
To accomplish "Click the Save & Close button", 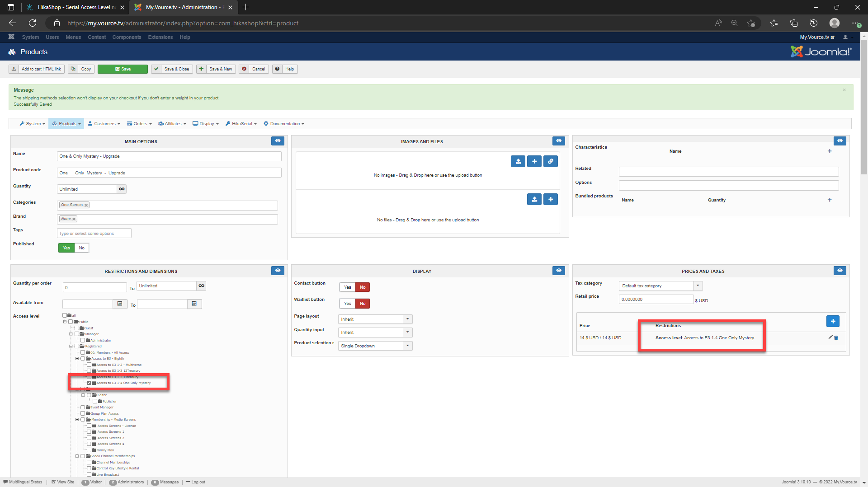I will (172, 69).
